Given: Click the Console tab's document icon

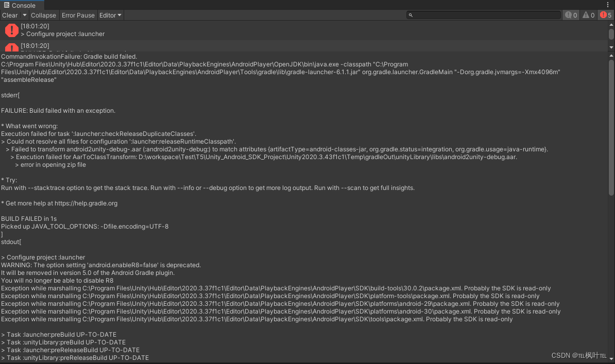Looking at the screenshot, I should coord(6,5).
